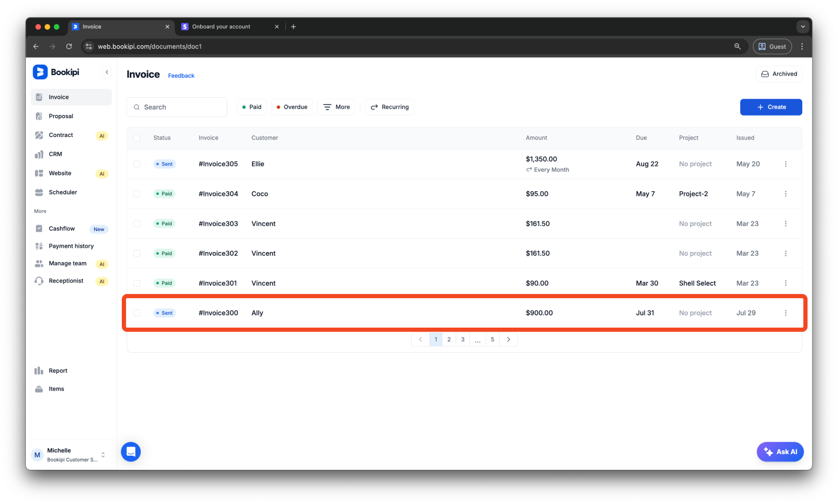Image resolution: width=838 pixels, height=504 pixels.
Task: Click the browser zoom magnifier icon
Action: click(x=737, y=46)
